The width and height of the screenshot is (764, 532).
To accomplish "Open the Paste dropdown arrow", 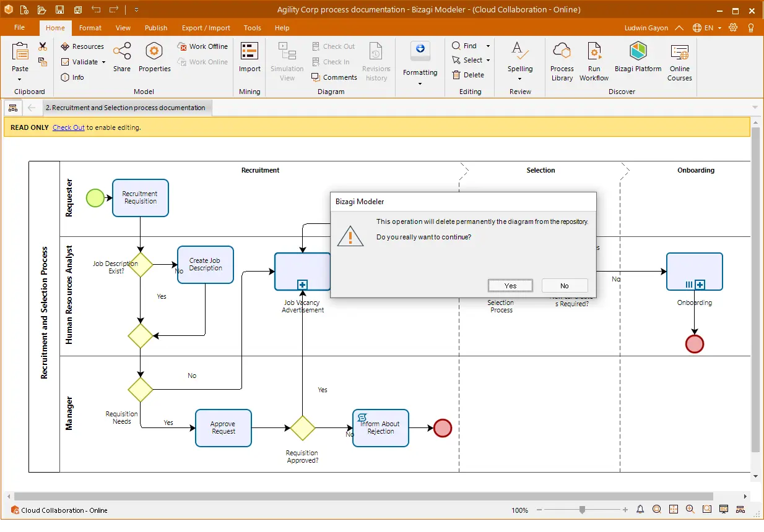I will pyautogui.click(x=20, y=79).
